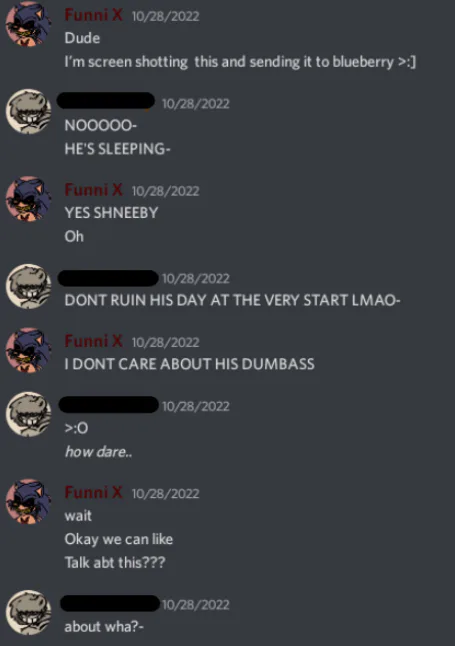
Task: Click the avatar beside the "about wha?-" message
Action: pos(28,613)
